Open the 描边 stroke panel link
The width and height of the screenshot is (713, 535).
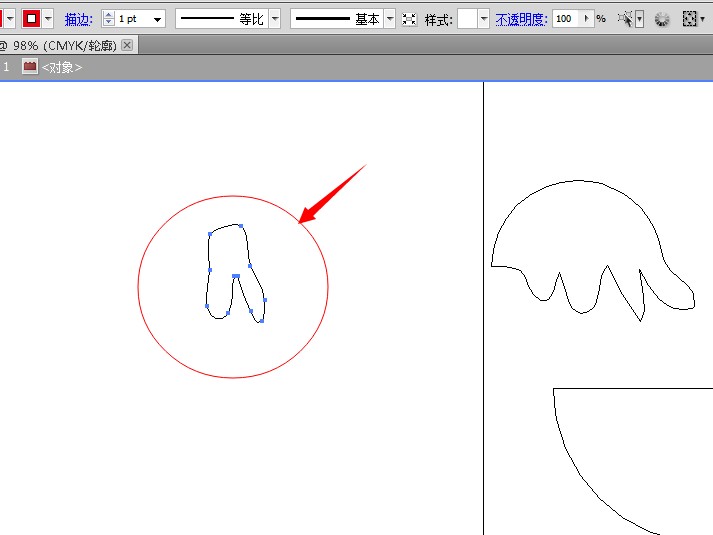point(78,20)
